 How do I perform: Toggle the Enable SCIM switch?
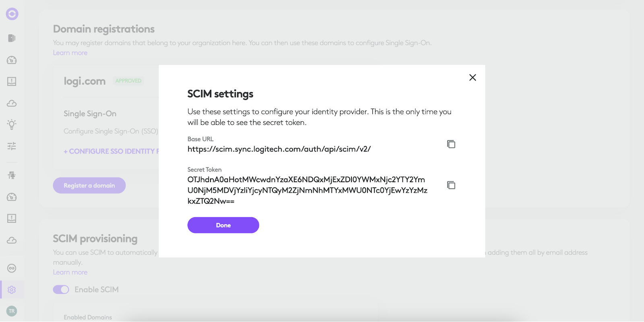coord(61,290)
